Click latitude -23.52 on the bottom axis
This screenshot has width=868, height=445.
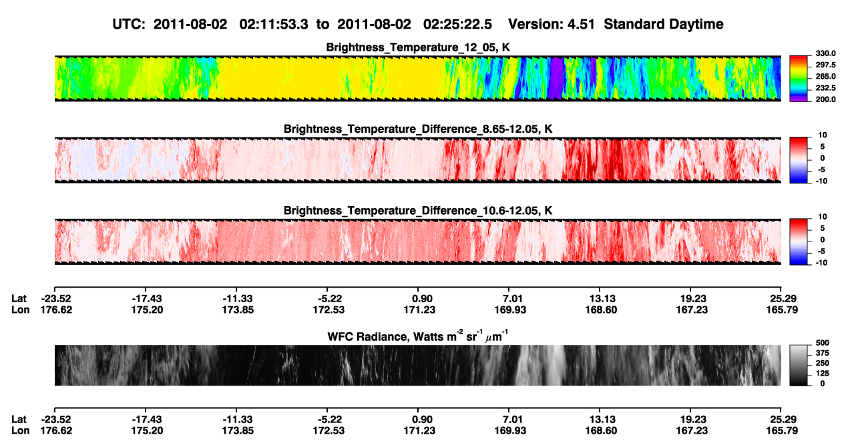[x=55, y=419]
